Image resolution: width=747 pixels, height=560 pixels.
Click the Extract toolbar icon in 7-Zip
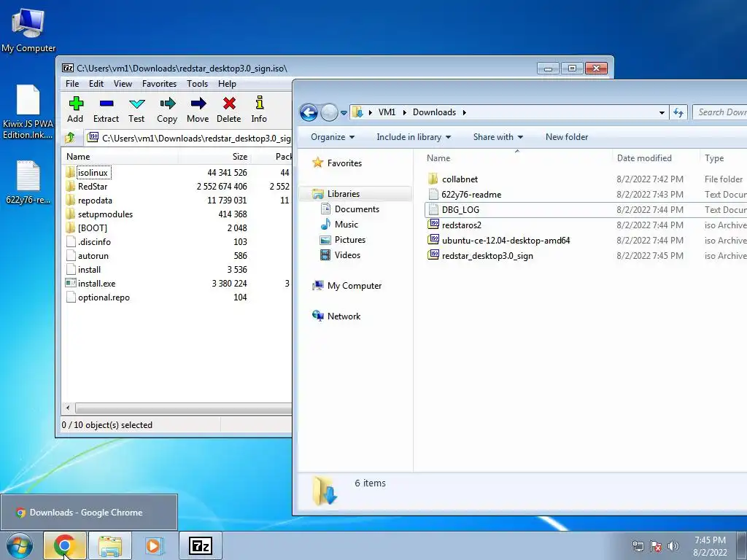point(106,109)
